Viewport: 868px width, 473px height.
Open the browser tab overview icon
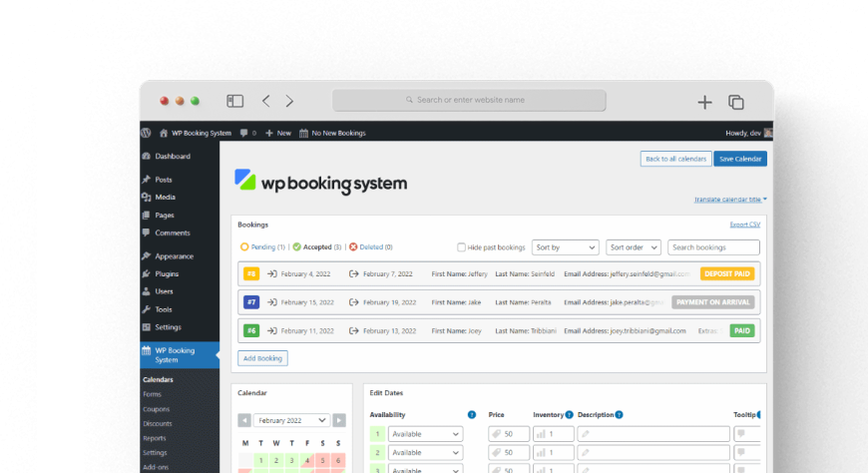736,102
